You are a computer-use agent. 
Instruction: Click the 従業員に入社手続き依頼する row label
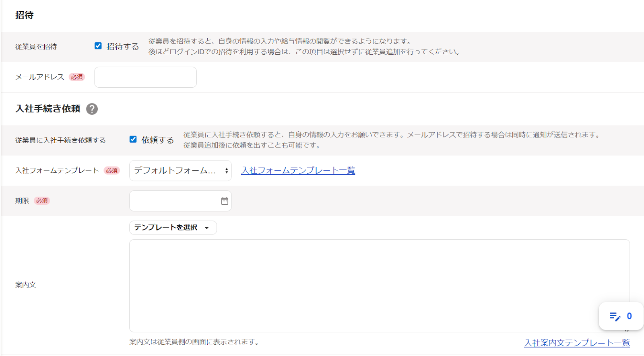(60, 140)
